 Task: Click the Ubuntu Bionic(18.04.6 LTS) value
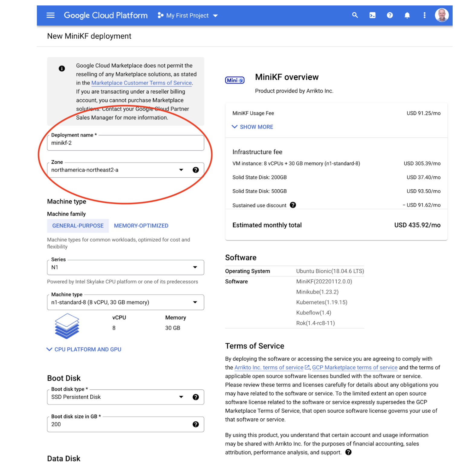330,271
